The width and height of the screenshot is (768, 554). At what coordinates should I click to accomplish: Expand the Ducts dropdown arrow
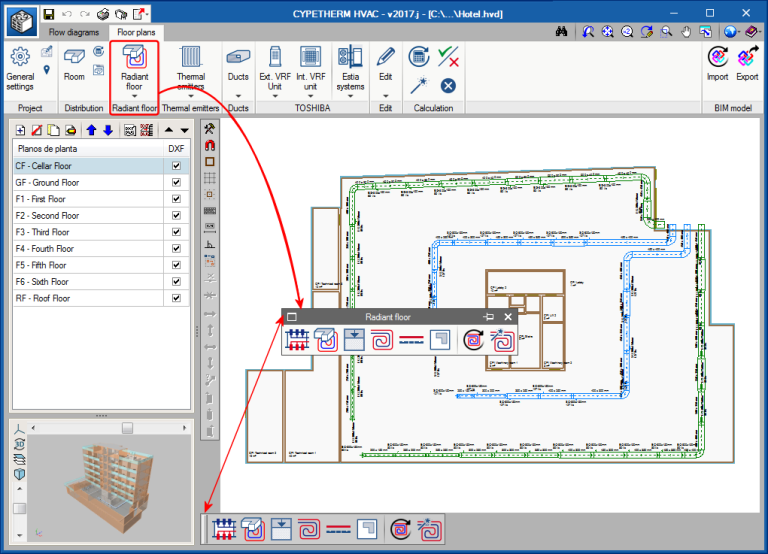point(238,96)
